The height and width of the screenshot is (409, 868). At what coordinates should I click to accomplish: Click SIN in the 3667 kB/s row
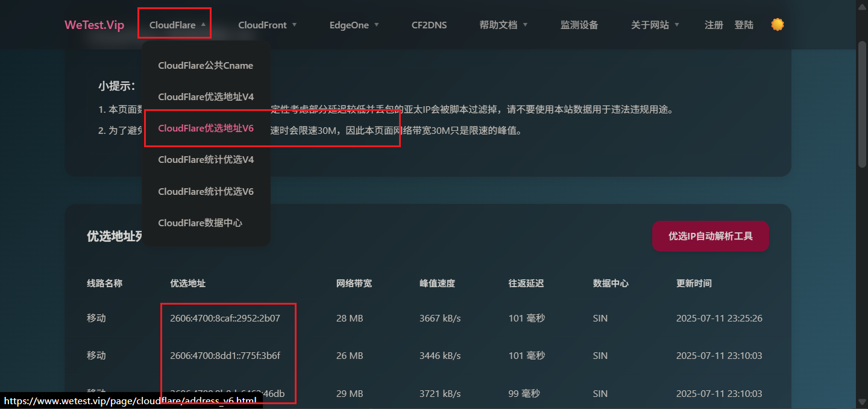click(x=600, y=318)
